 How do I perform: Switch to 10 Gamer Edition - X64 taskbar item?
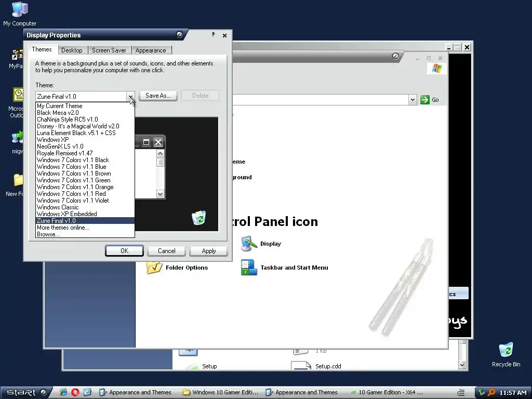[387, 392]
